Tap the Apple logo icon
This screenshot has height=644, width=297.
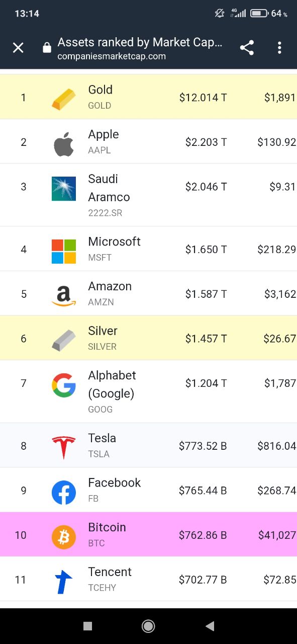[64, 144]
